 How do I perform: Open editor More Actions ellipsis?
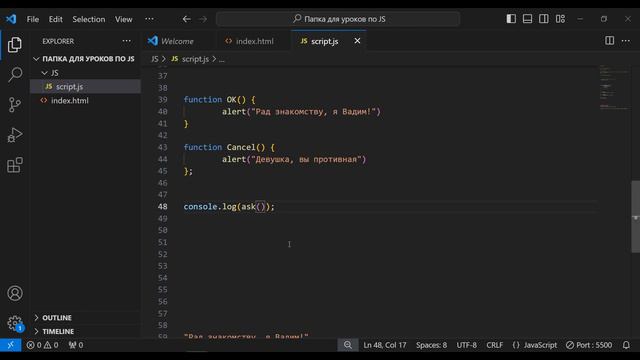point(626,40)
